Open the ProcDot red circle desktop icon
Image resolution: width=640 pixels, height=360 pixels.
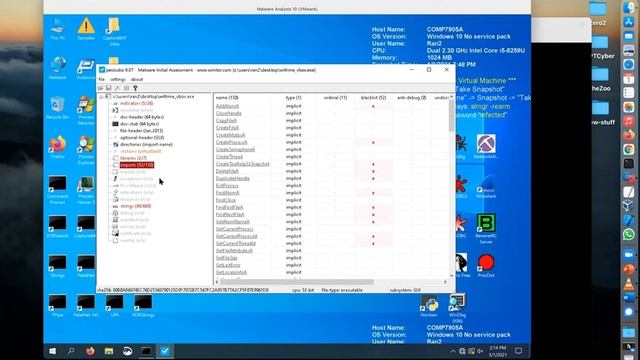click(486, 266)
